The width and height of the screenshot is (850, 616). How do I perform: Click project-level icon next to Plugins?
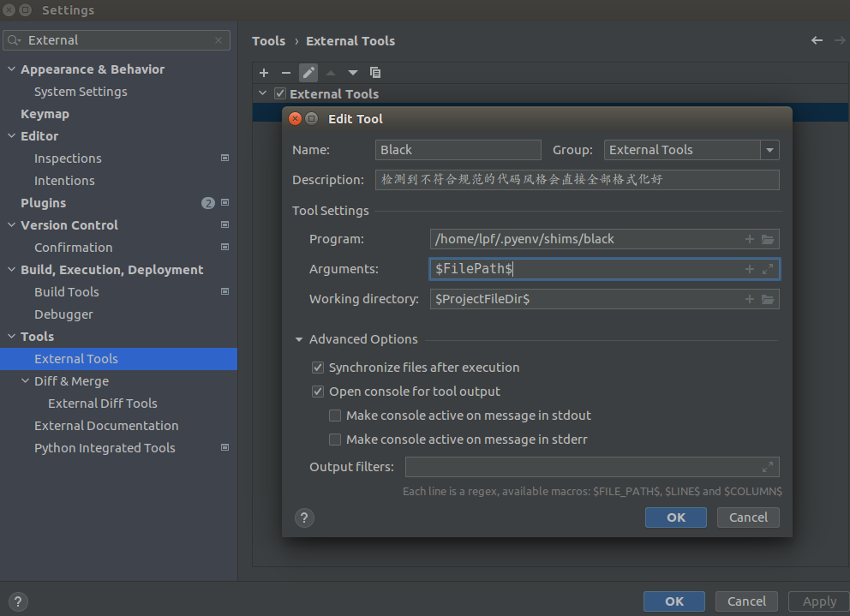tap(225, 202)
